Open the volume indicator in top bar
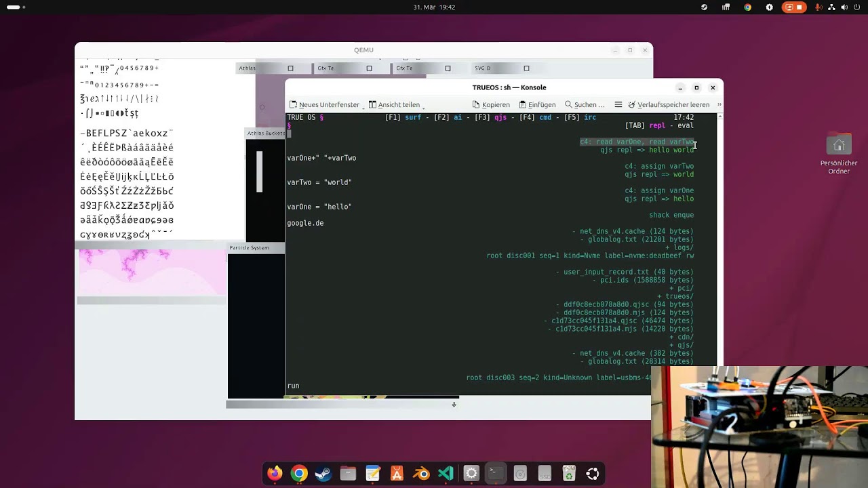Screen dimensions: 868x488 [844, 7]
